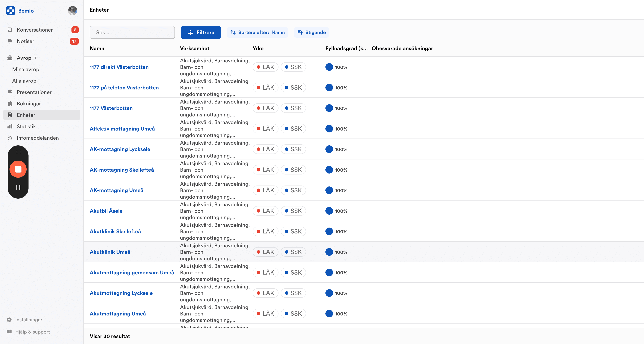Click the Statistik bar chart icon
644x344 pixels.
tap(10, 126)
